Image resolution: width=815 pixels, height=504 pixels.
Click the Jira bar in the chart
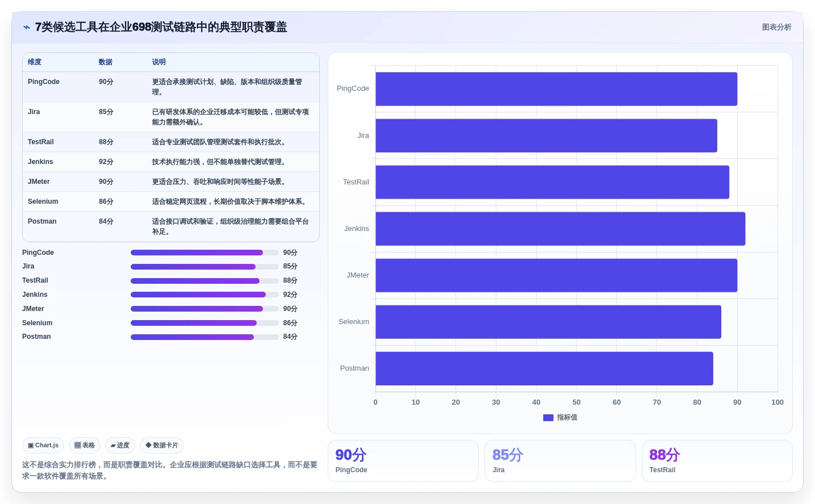(x=546, y=136)
